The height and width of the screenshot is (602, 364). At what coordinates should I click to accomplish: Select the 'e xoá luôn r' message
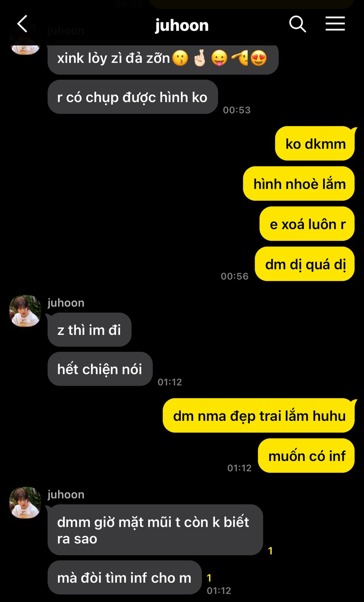(307, 224)
